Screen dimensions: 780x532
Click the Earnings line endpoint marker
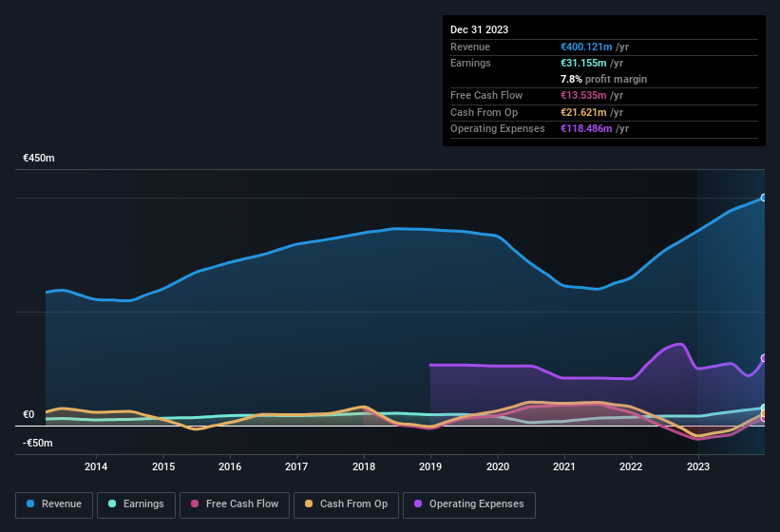click(763, 408)
